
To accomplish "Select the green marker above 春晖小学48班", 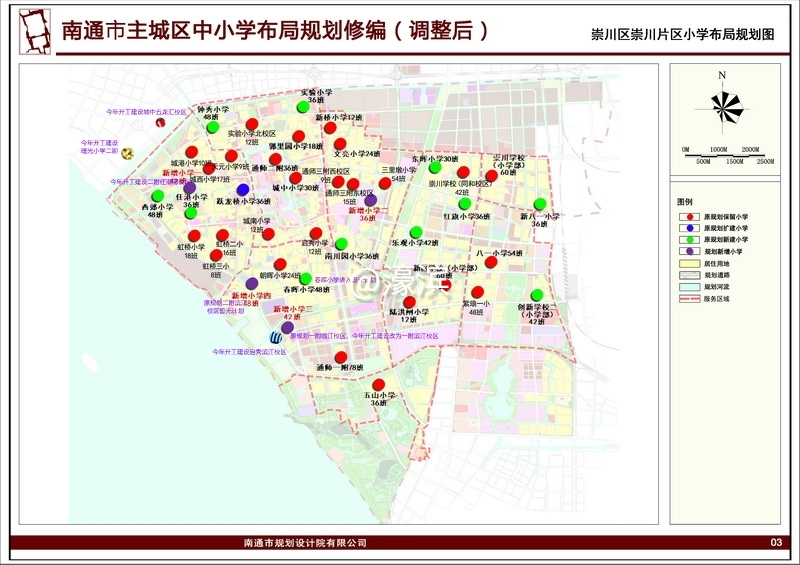I will coord(305,279).
